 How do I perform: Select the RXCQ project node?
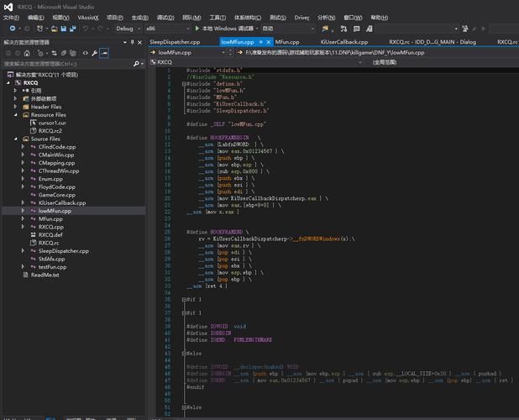(30, 83)
